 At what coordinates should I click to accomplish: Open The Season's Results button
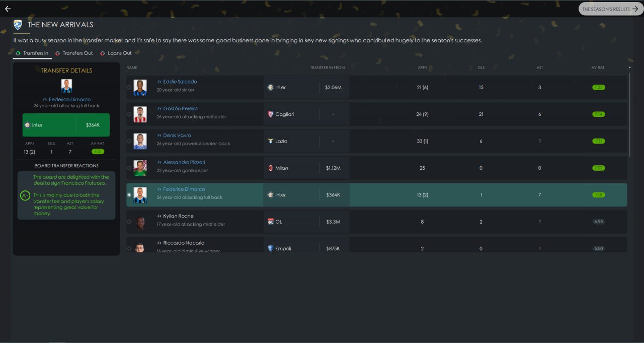[x=611, y=9]
